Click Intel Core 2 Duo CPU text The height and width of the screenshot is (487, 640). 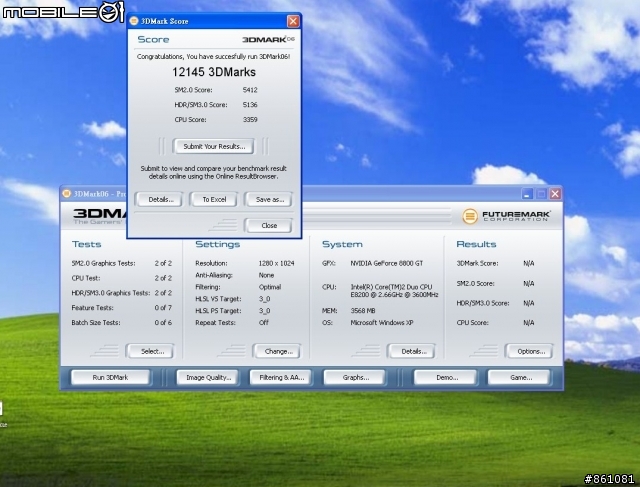[x=394, y=291]
